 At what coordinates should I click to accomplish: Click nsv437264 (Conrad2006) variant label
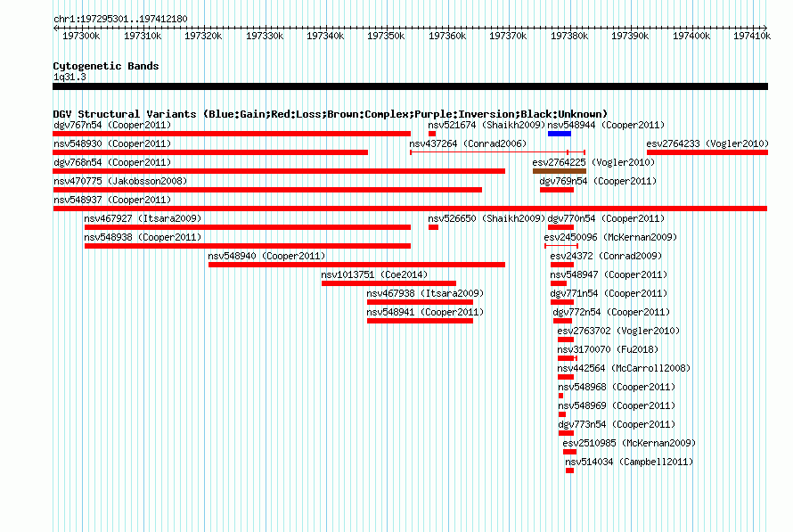tap(468, 143)
